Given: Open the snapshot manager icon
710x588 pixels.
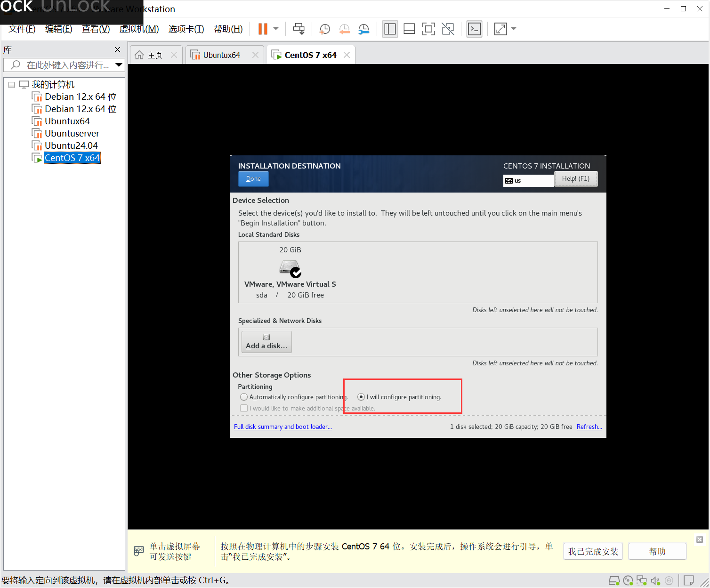Looking at the screenshot, I should (363, 29).
